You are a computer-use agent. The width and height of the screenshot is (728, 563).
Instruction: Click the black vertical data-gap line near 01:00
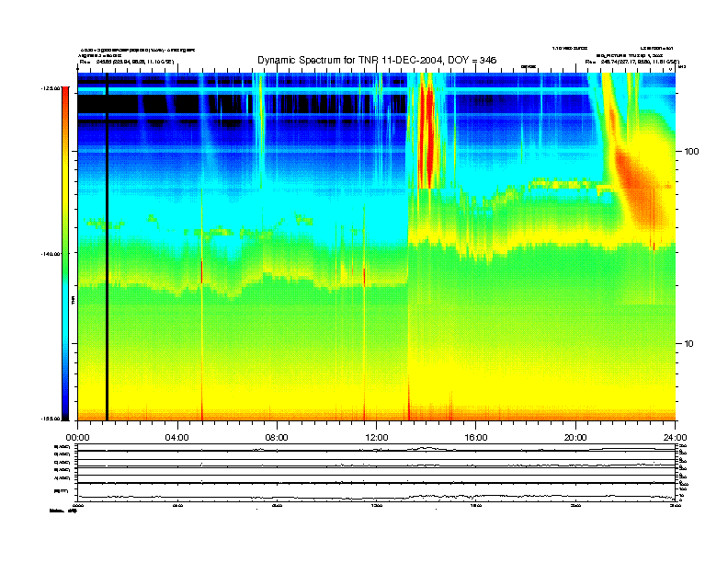[107, 247]
